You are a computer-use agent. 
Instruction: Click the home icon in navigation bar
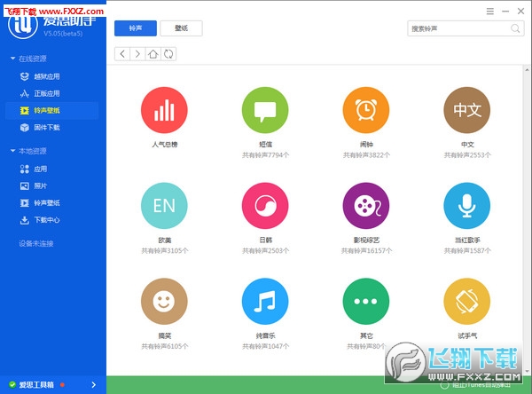pyautogui.click(x=153, y=54)
